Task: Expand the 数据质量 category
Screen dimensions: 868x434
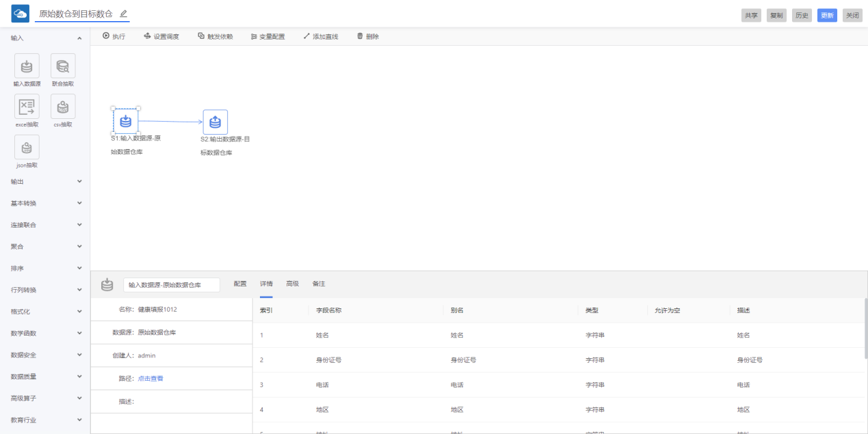Action: (79, 377)
